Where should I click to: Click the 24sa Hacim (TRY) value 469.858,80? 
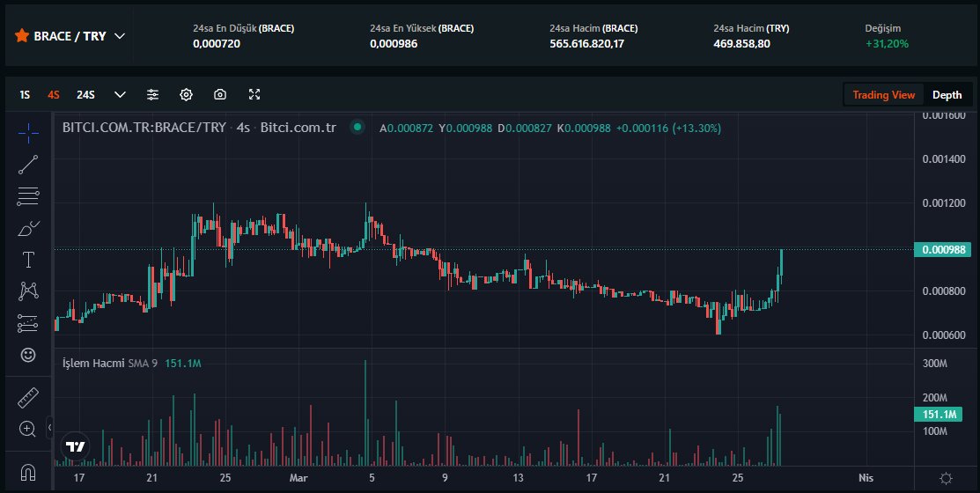click(x=742, y=44)
